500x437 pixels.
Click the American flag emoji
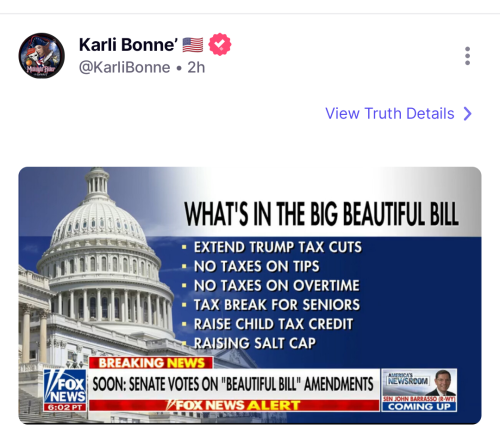pyautogui.click(x=193, y=45)
